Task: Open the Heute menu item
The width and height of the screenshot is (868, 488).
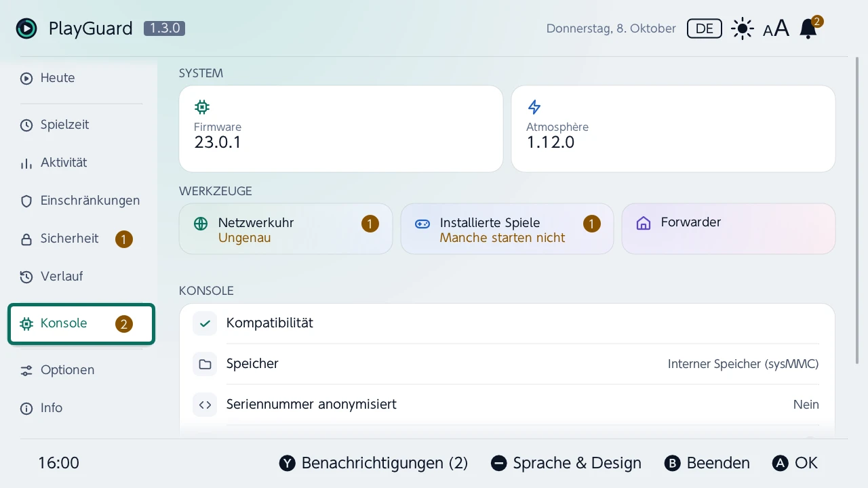Action: (81, 78)
